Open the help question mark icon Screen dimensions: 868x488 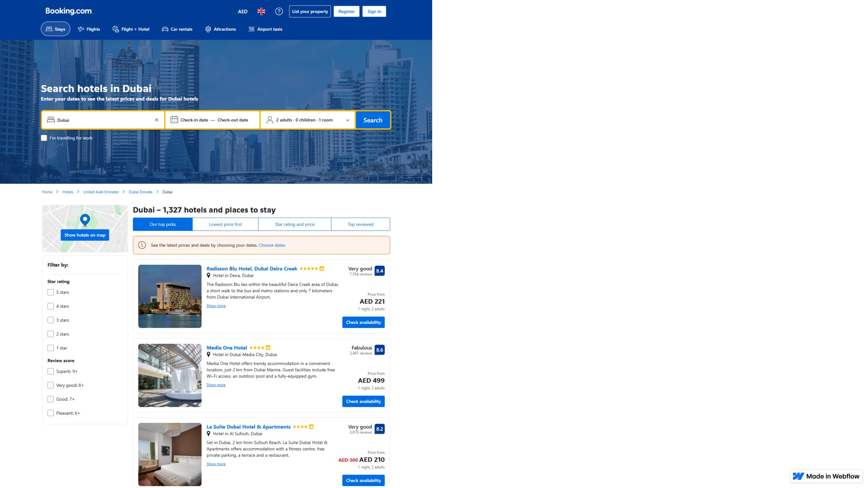(x=279, y=11)
